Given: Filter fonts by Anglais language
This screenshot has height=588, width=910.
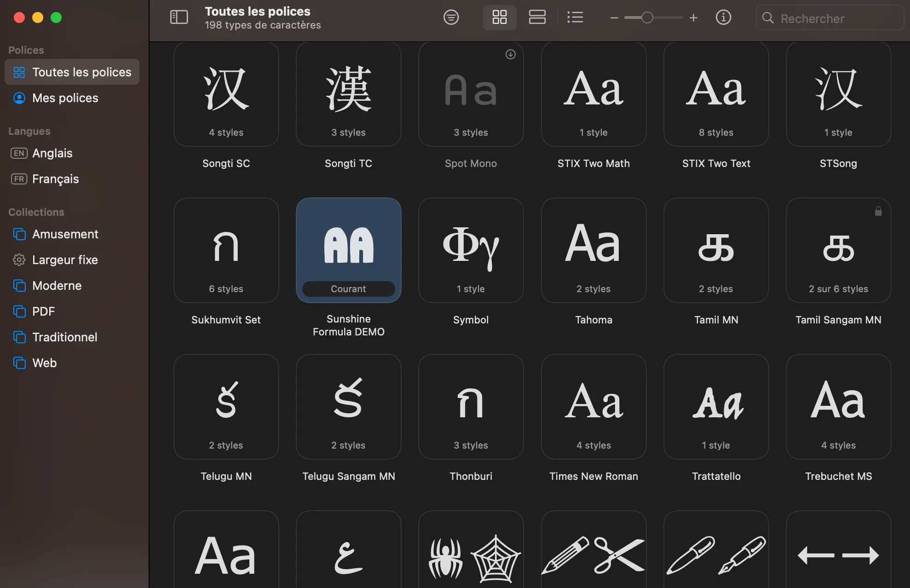Looking at the screenshot, I should pyautogui.click(x=72, y=153).
